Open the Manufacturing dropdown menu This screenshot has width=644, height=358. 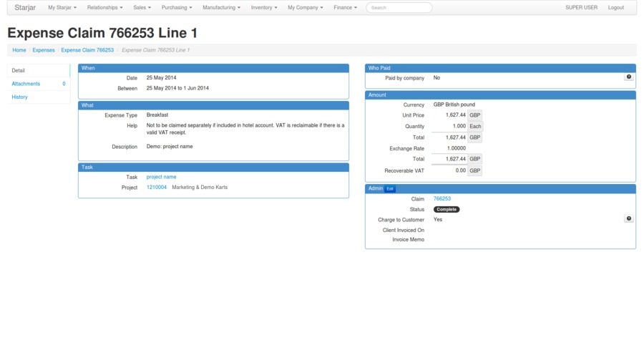point(221,8)
